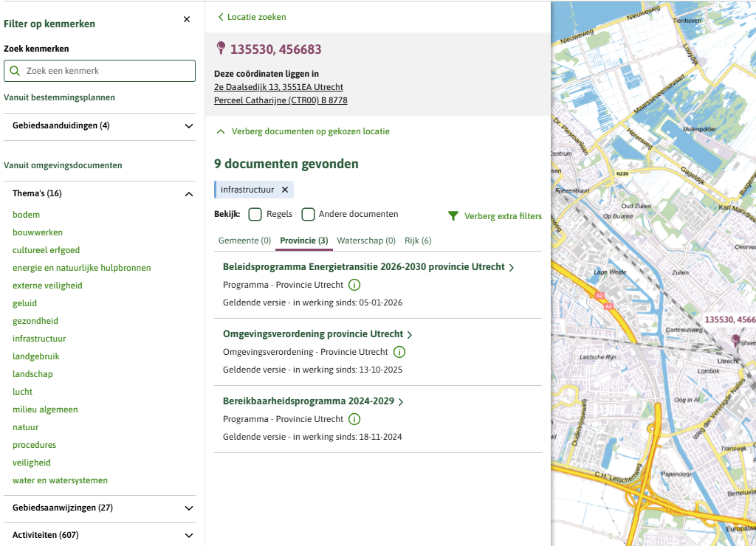Tick the Andere documenten checkbox
The image size is (756, 546).
coord(309,215)
